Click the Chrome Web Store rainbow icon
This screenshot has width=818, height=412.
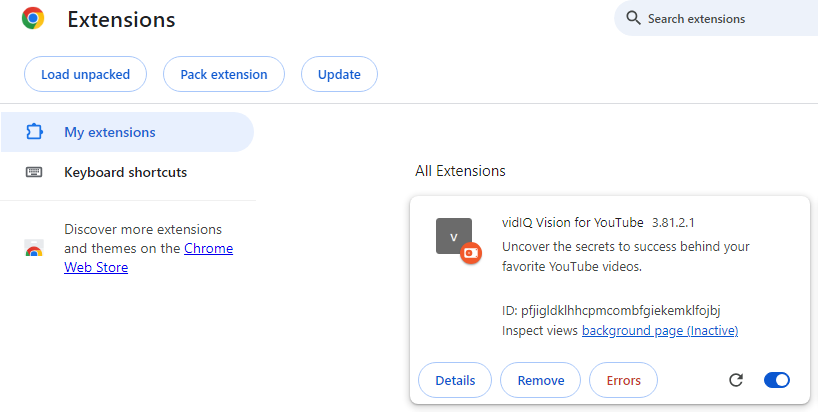34,249
